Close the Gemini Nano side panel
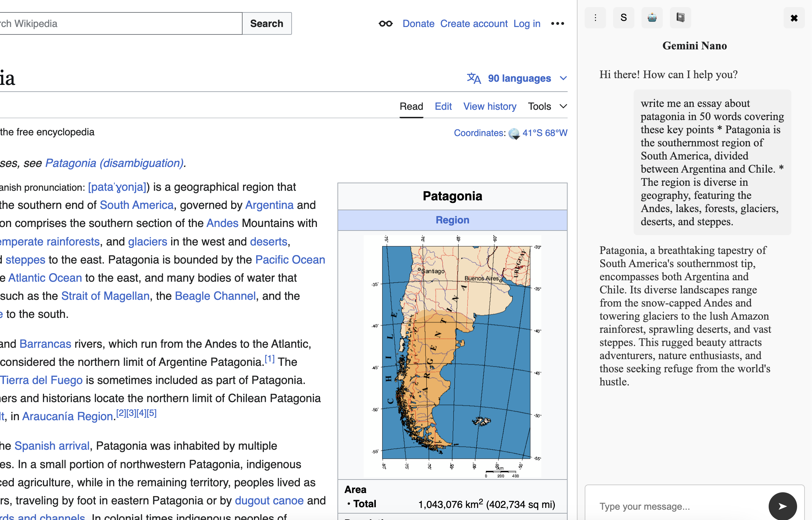 (x=794, y=18)
